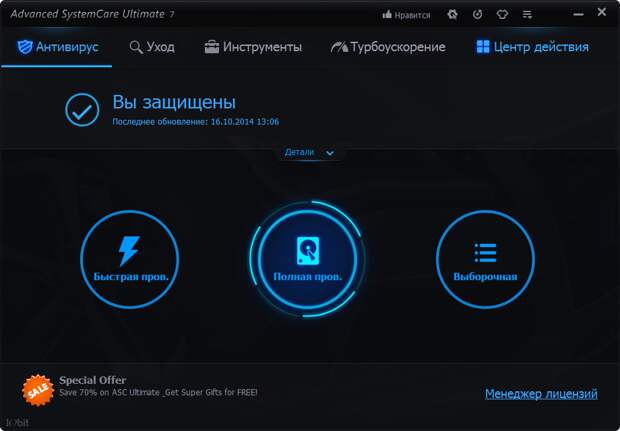Click the orange SALE badge

tap(38, 390)
